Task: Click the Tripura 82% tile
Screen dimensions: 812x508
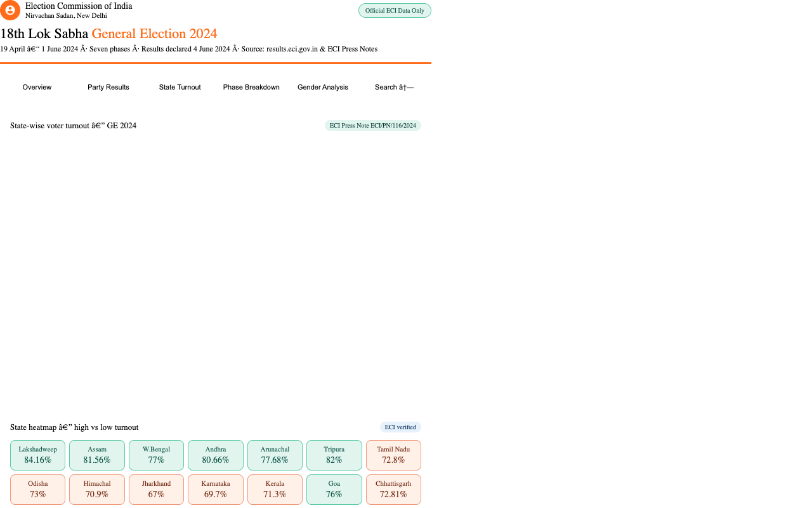Action: coord(334,455)
